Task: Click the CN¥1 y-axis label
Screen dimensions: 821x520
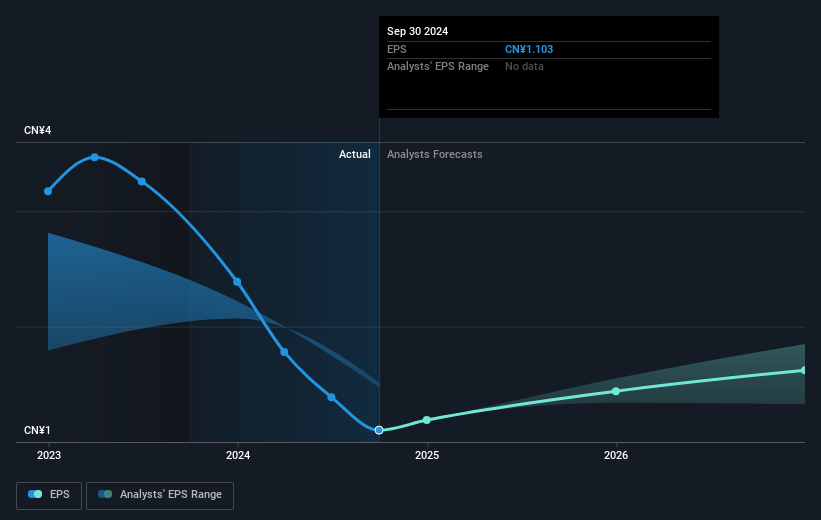Action: pos(37,430)
